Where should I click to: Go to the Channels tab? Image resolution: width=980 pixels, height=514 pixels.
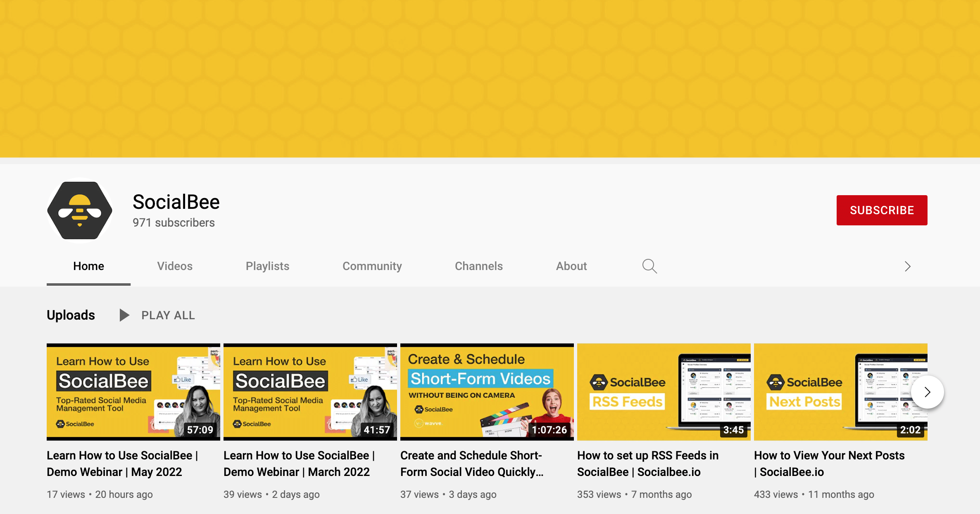tap(478, 266)
